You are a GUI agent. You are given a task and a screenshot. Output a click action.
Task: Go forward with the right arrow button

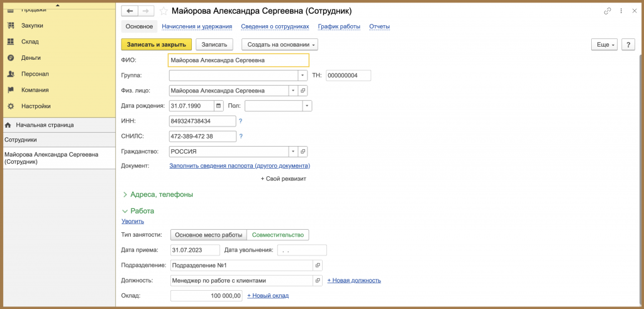tap(145, 11)
